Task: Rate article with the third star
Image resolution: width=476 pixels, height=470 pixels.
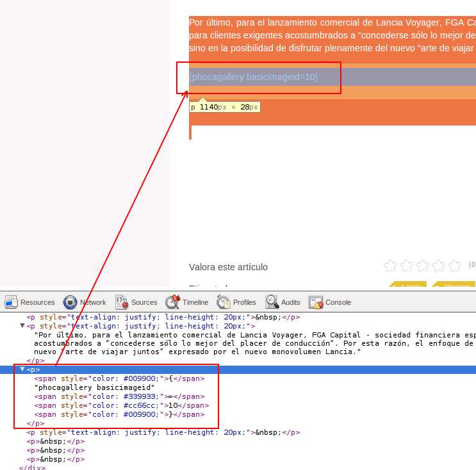Action: pyautogui.click(x=422, y=266)
